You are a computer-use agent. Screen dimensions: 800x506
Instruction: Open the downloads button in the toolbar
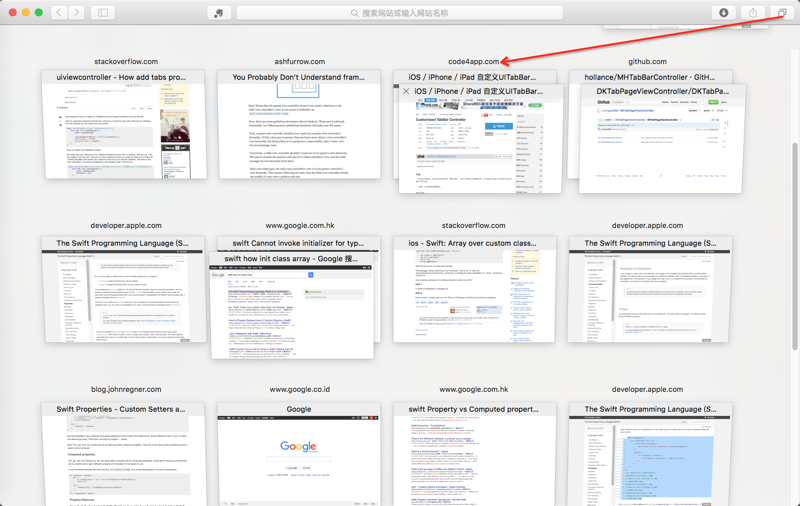723,13
